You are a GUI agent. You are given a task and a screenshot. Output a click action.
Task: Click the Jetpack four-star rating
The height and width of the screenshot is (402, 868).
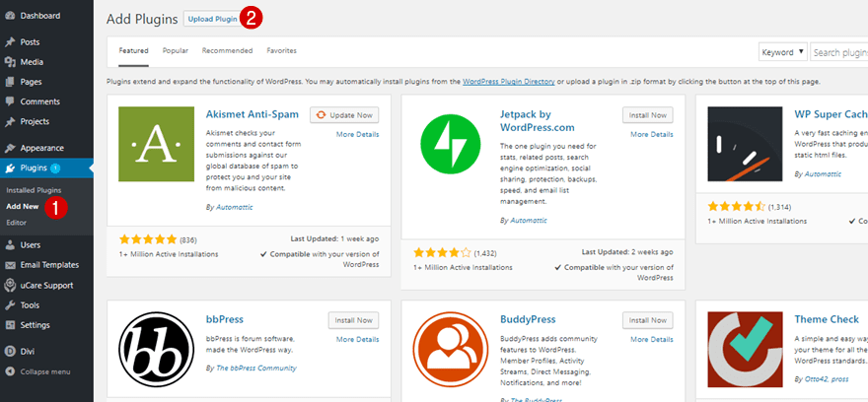(442, 253)
